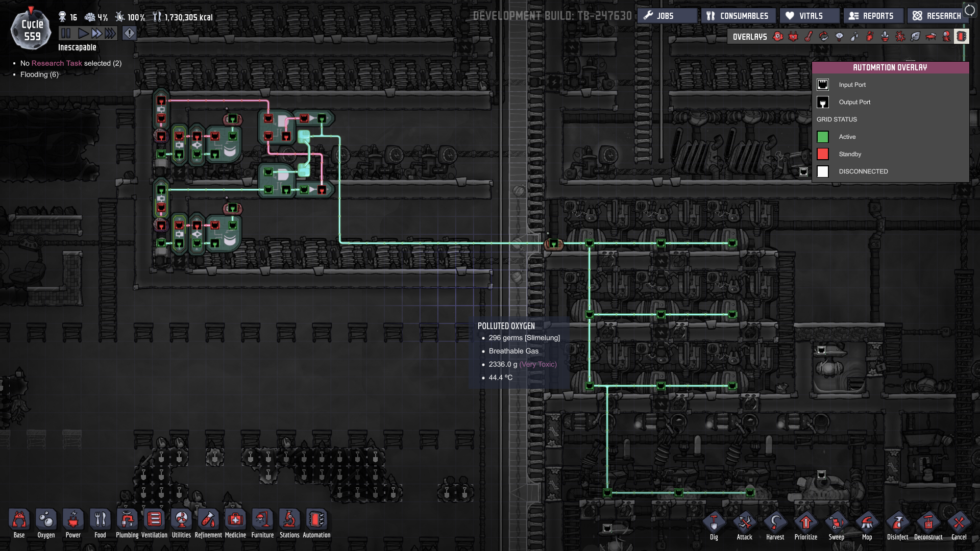
Task: Toggle the Red Alert button
Action: click(x=130, y=34)
